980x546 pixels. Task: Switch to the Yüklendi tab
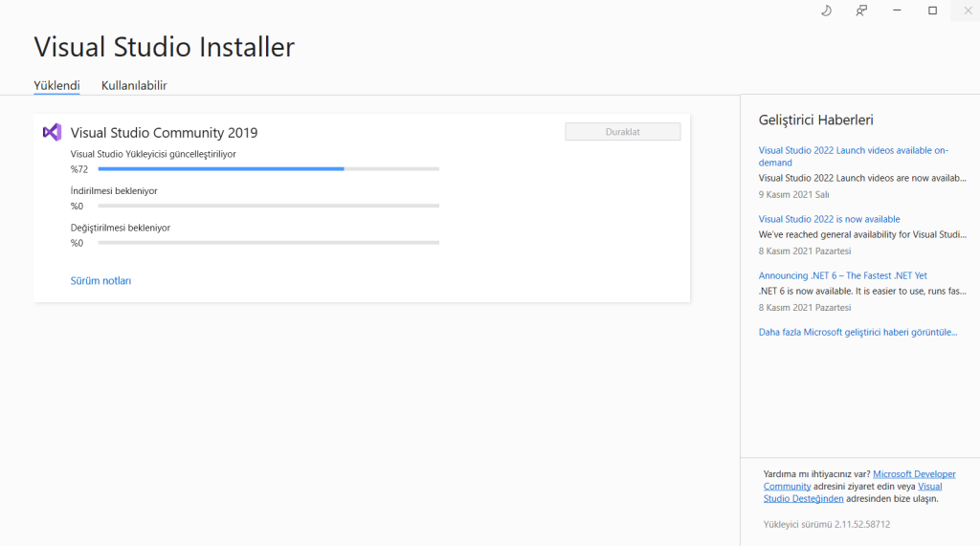tap(56, 85)
